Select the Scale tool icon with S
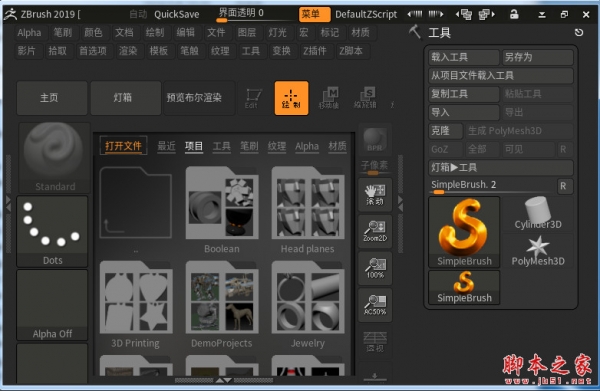This screenshot has height=391, width=600. click(x=365, y=98)
